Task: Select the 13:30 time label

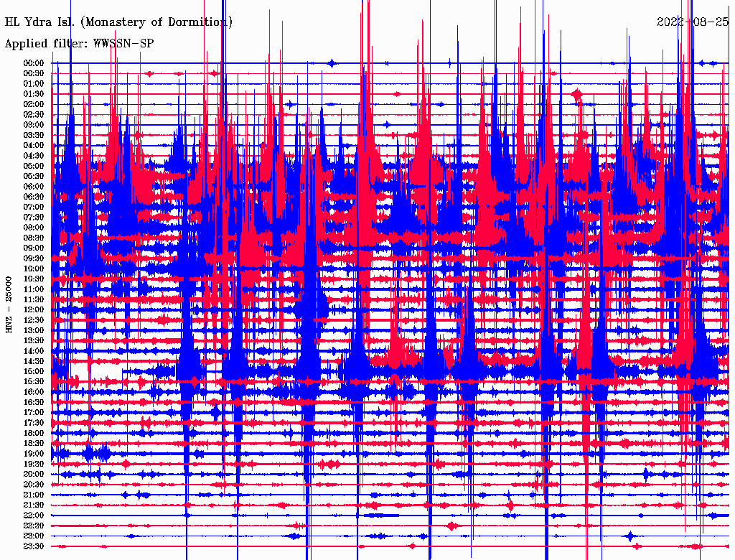Action: pos(34,341)
